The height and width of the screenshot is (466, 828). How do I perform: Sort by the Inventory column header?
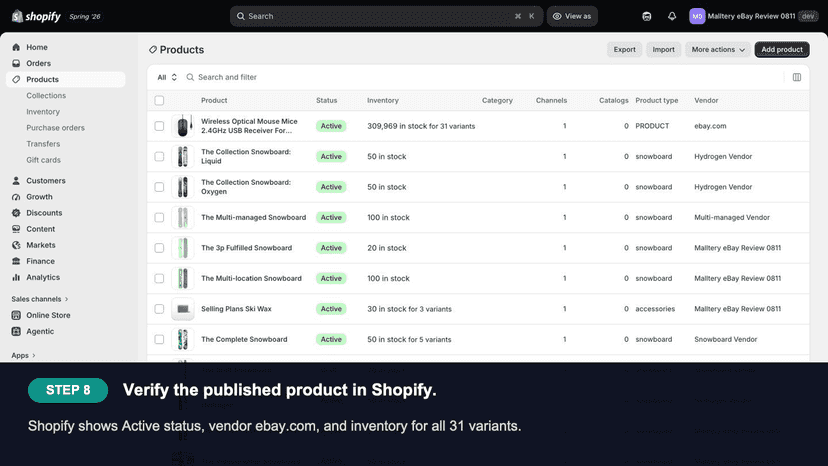tap(383, 100)
